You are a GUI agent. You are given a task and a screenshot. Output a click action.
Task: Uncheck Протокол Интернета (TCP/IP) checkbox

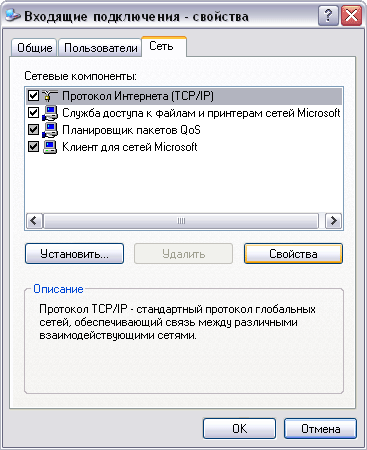pyautogui.click(x=33, y=96)
